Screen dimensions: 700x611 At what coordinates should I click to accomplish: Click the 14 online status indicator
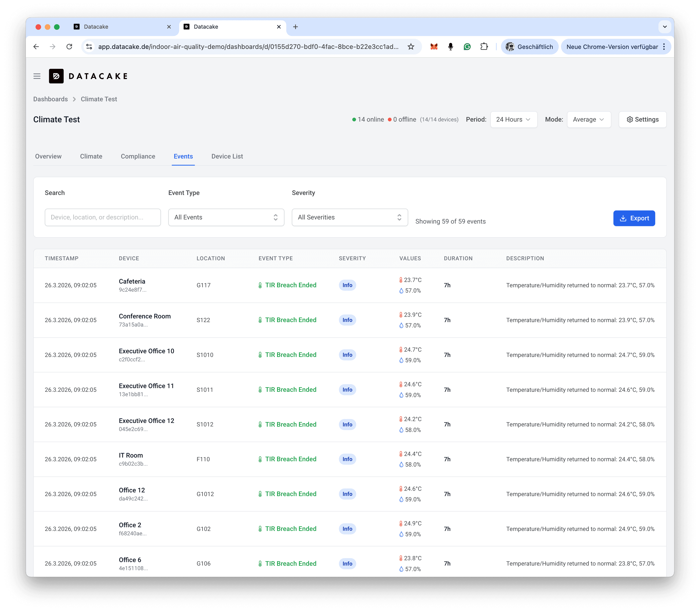(368, 119)
